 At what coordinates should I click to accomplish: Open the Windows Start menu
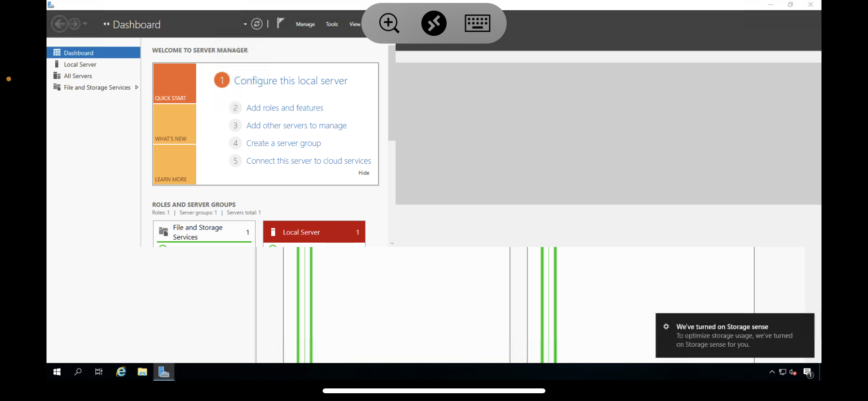[57, 371]
